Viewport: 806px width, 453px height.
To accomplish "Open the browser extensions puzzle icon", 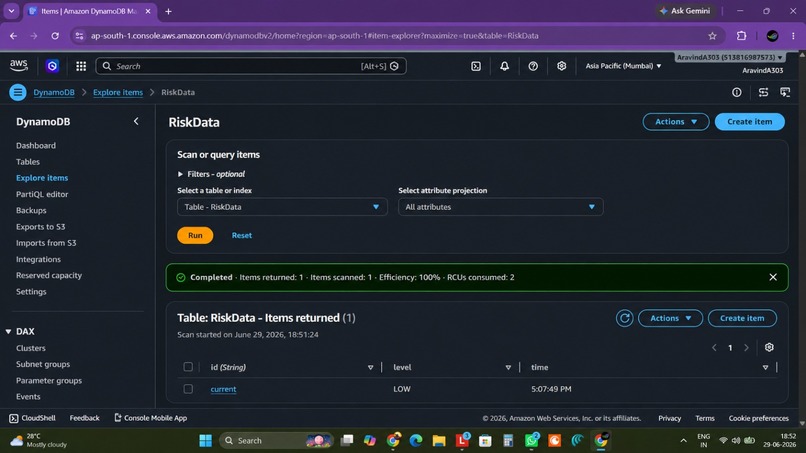I will (741, 35).
